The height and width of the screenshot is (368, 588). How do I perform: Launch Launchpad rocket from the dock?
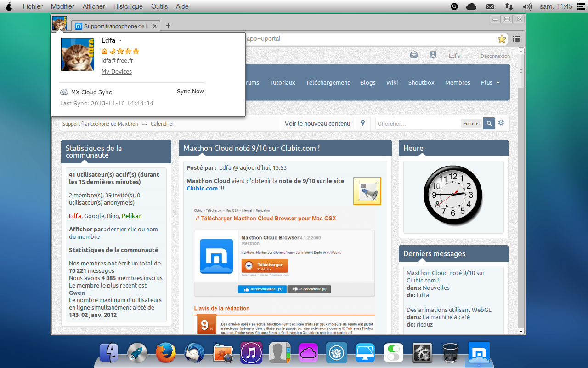[137, 353]
